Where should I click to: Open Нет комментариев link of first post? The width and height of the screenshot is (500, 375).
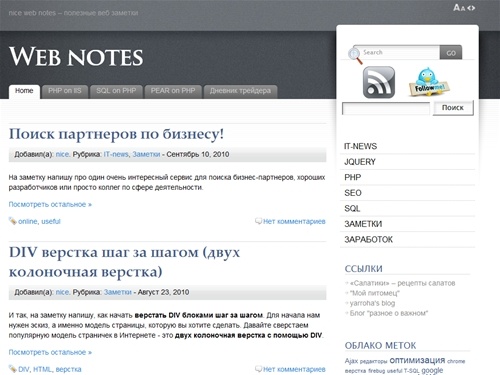(294, 221)
